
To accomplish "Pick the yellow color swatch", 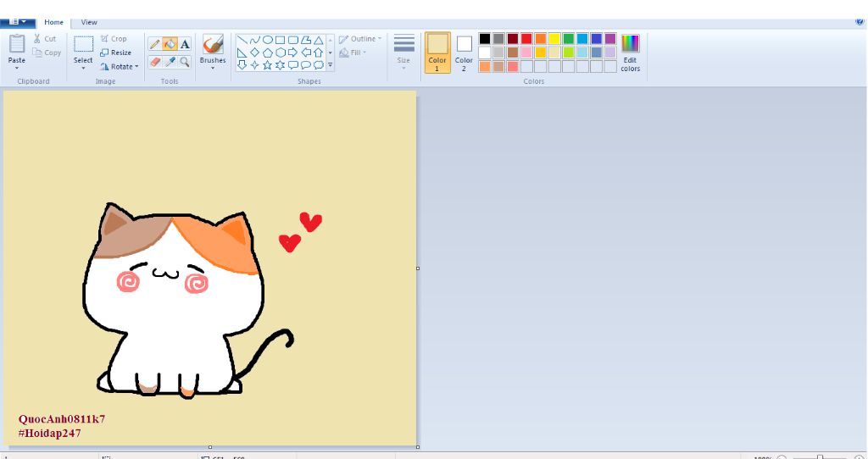I will point(554,39).
